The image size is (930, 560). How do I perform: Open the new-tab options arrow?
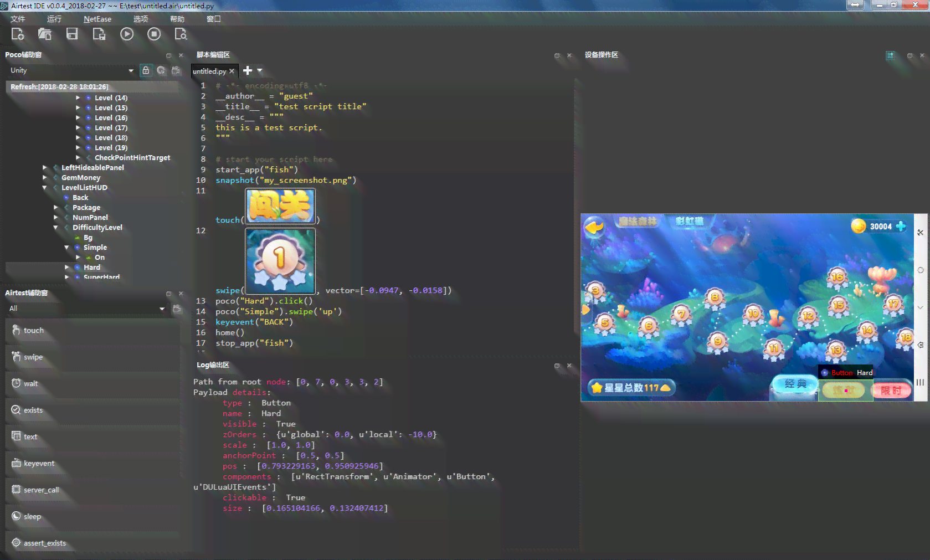(x=260, y=70)
